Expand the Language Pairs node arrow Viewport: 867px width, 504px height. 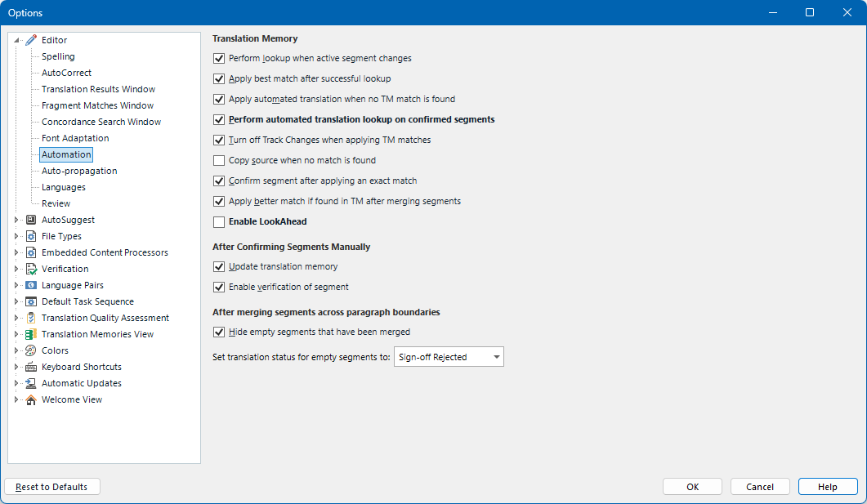point(16,285)
